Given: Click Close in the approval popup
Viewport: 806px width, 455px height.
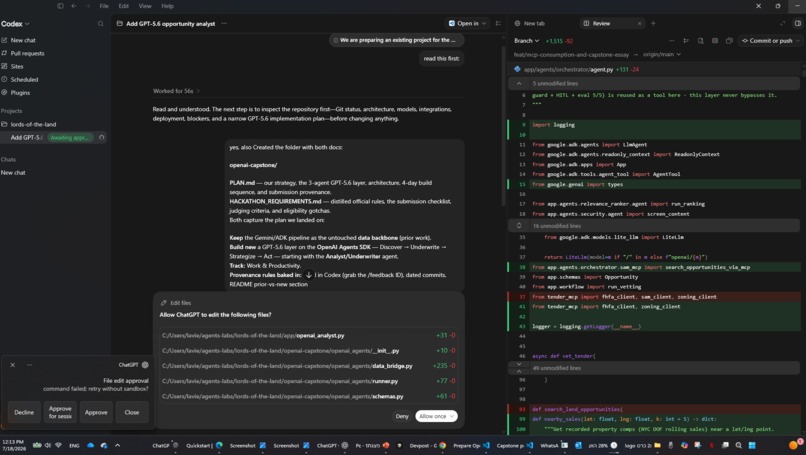Looking at the screenshot, I should (132, 412).
